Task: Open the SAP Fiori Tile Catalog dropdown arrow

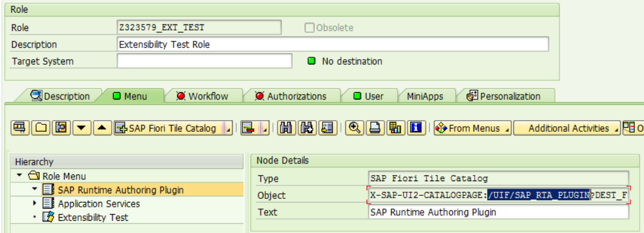Action: click(x=229, y=129)
